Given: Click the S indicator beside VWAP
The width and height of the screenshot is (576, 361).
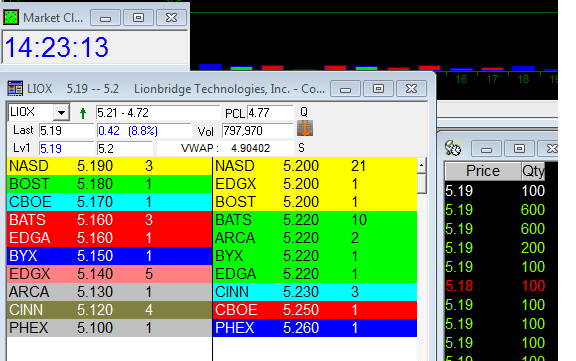Looking at the screenshot, I should (302, 148).
